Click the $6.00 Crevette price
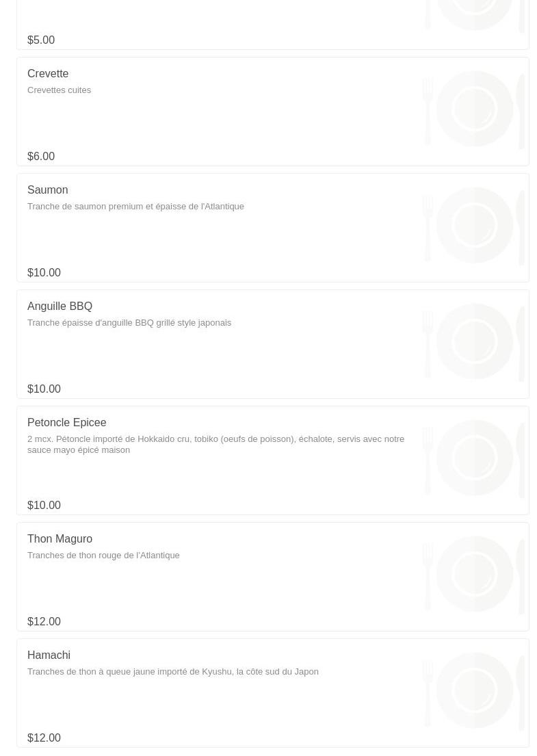 click(x=41, y=157)
